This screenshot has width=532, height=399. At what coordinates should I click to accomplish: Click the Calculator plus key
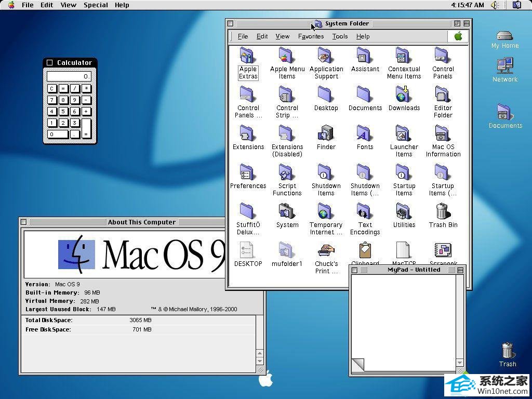86,111
